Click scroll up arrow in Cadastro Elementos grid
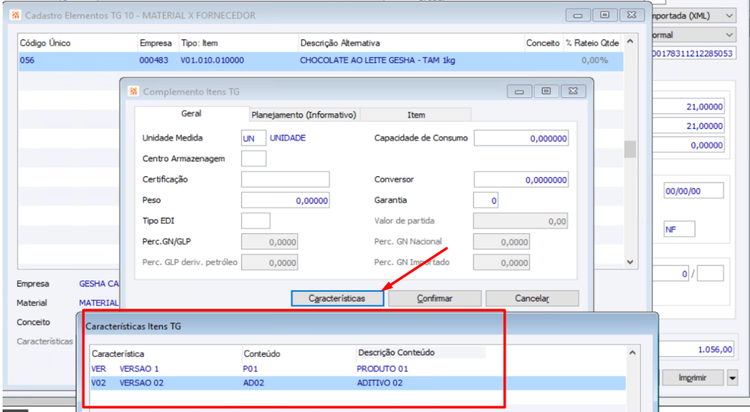The image size is (750, 412). point(630,42)
